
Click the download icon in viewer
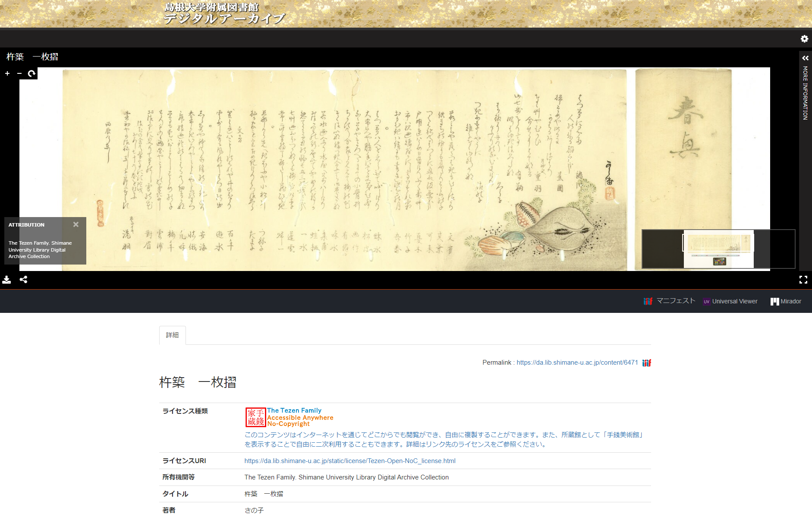[x=6, y=280]
